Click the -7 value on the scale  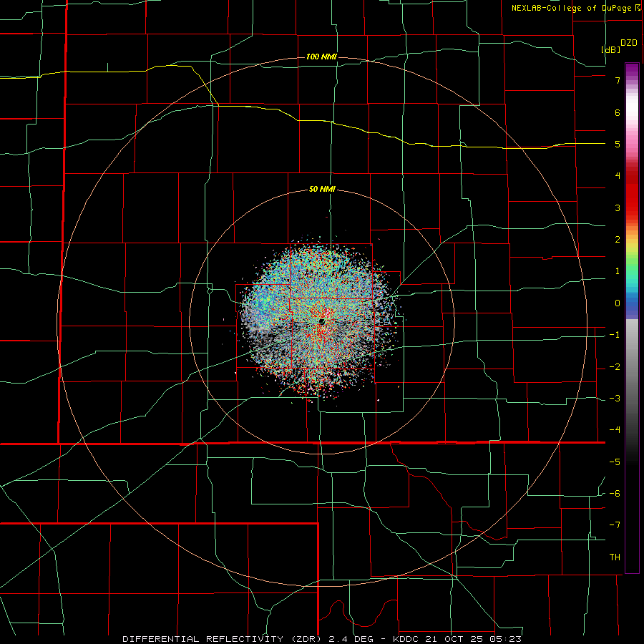coord(615,525)
